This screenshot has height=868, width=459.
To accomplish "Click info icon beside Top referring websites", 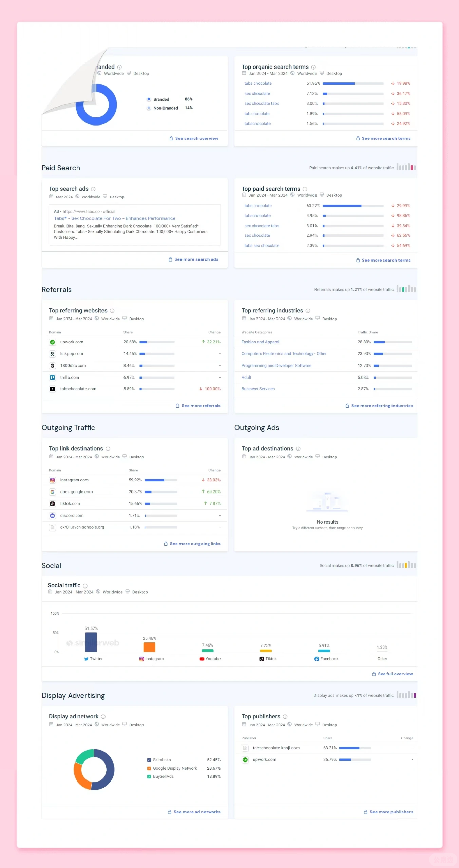I will coord(112,311).
